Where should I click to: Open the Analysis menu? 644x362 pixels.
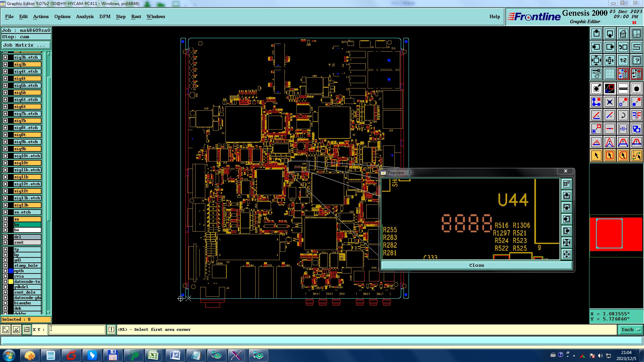click(x=85, y=16)
